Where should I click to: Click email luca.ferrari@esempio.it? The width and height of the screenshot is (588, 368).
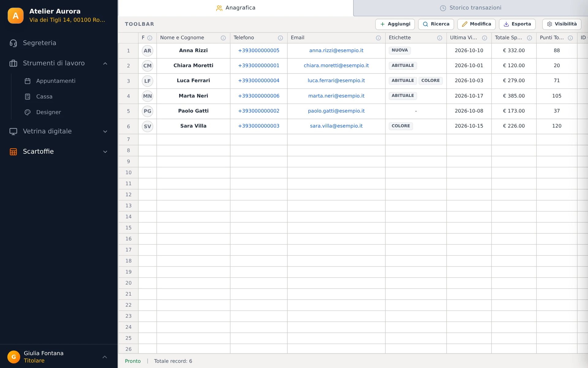pos(336,81)
